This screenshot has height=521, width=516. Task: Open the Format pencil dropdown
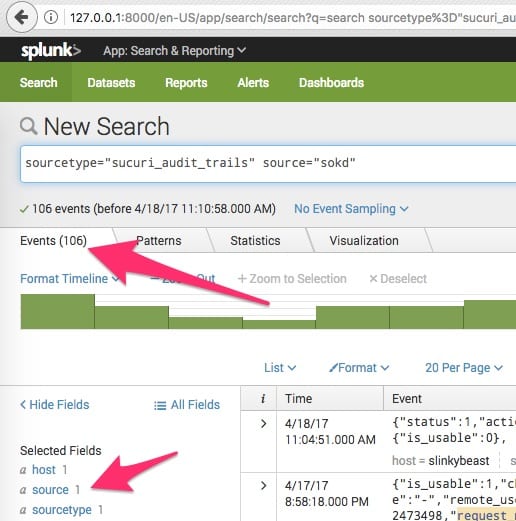(359, 368)
